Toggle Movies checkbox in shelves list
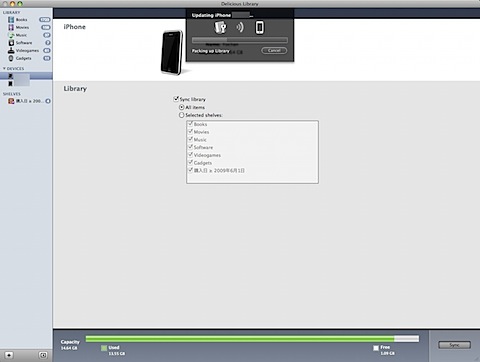 point(191,132)
